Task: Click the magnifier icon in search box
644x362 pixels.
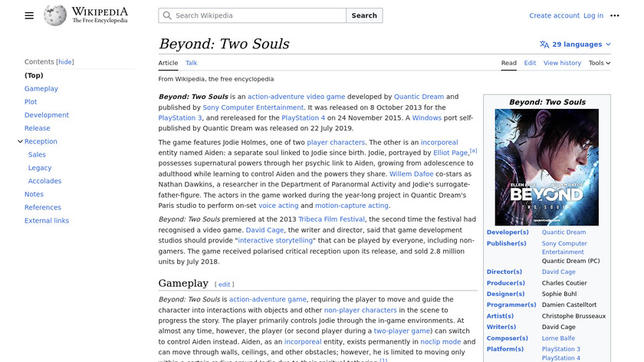Action: click(x=167, y=15)
